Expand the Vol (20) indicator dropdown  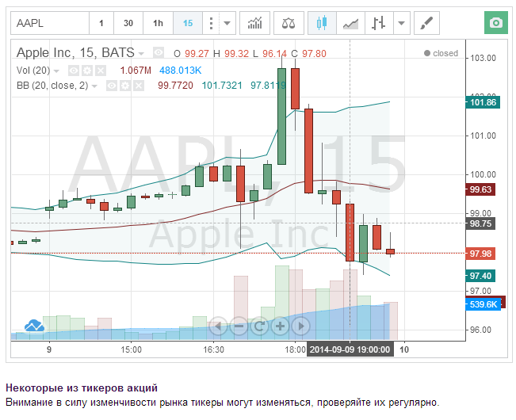(56, 71)
